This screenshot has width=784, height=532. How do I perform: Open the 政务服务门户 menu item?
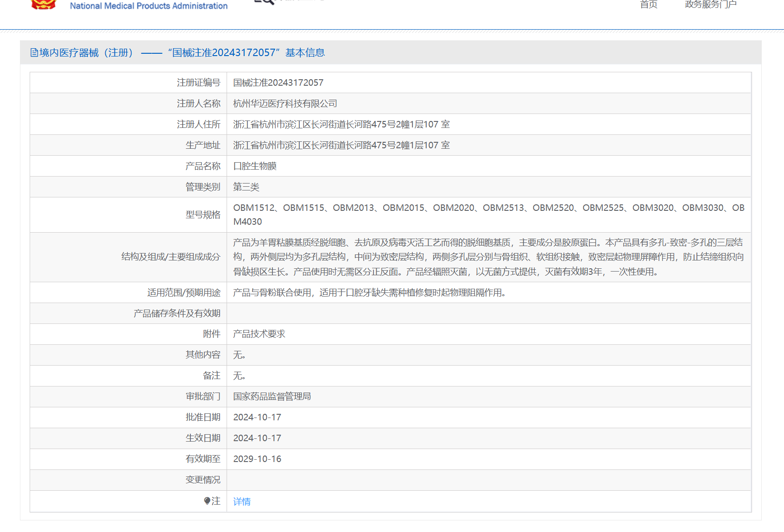click(x=710, y=5)
